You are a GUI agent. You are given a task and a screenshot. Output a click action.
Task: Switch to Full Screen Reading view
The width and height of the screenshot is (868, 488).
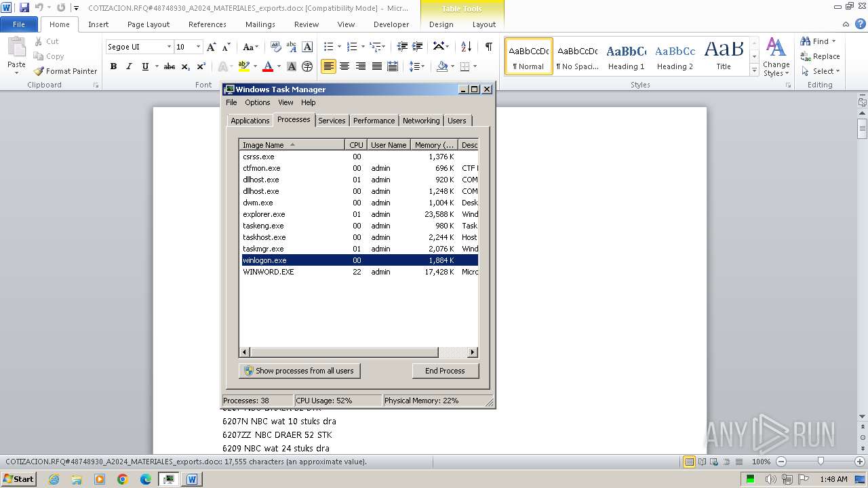(x=703, y=462)
